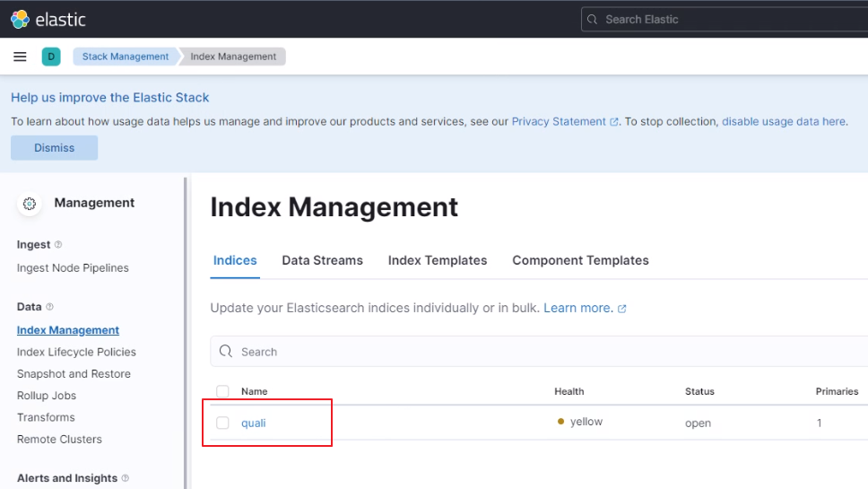Click the Elastic logo icon
Screen dimensions: 868x489
pos(20,19)
